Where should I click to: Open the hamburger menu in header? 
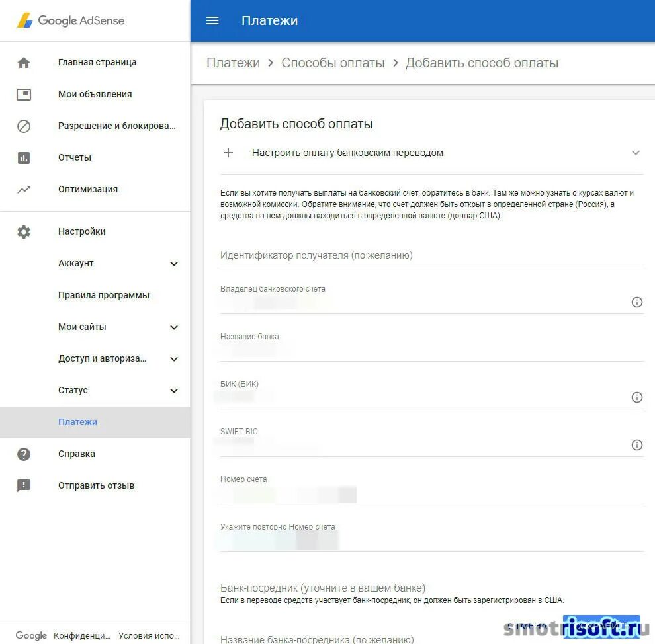[212, 20]
